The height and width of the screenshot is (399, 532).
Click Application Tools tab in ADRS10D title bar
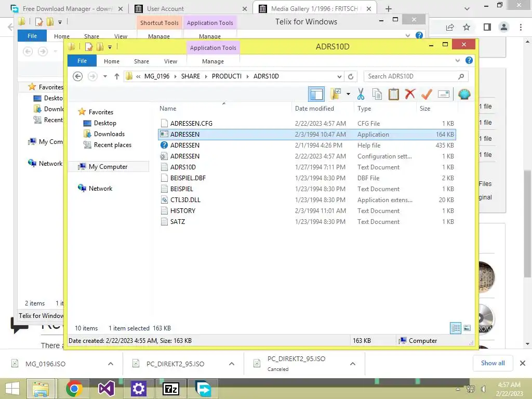tap(213, 48)
